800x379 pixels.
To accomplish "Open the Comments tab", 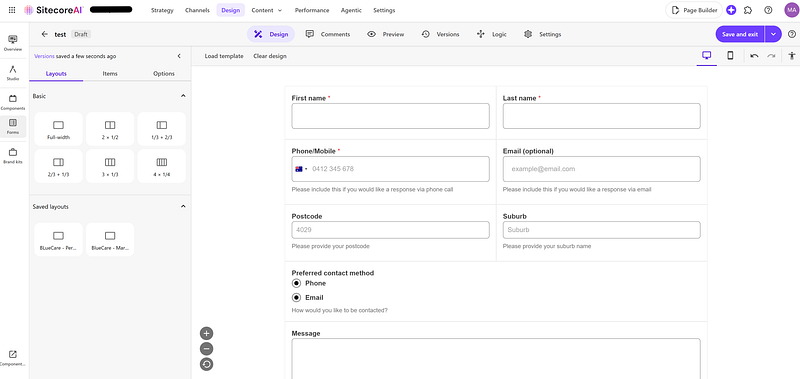I will tap(328, 34).
